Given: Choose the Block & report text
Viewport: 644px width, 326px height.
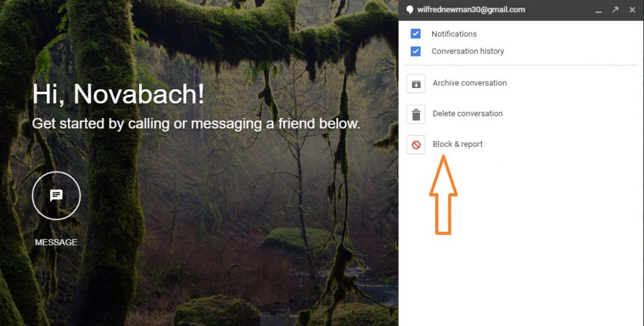Looking at the screenshot, I should click(458, 144).
